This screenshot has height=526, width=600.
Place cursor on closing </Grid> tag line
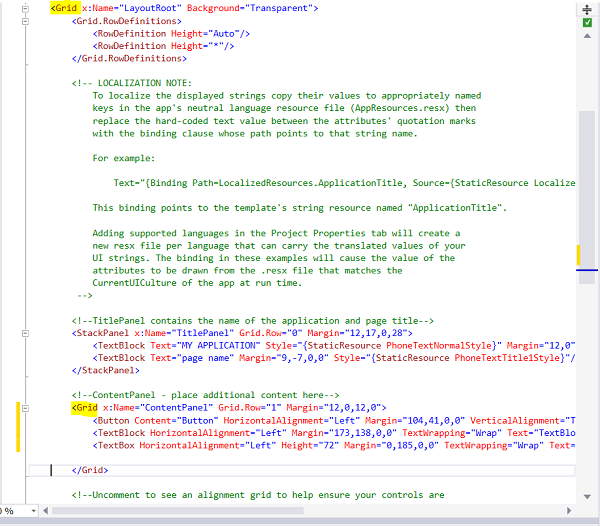click(90, 470)
